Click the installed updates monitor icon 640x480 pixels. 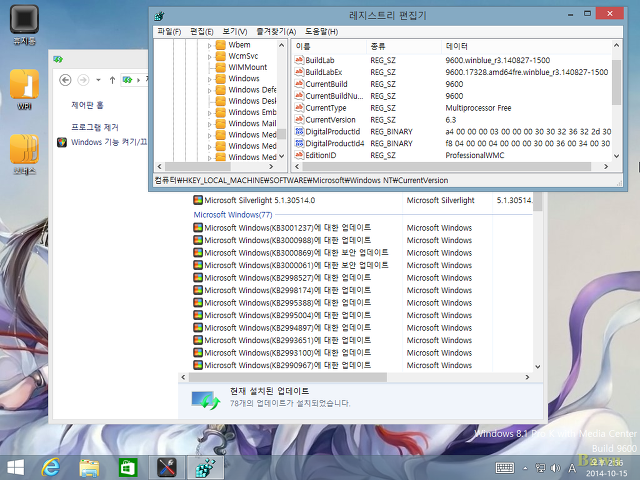(x=206, y=400)
